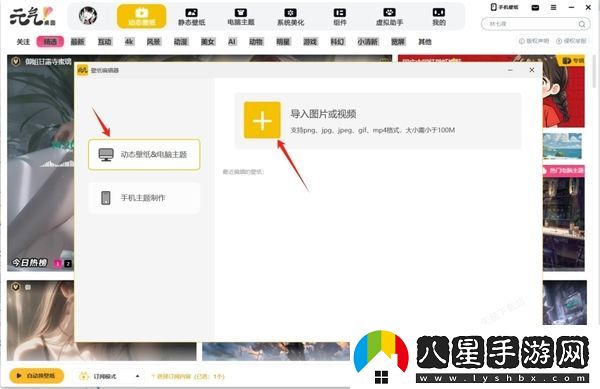
Task: Select the 风景 category
Action: 153,42
